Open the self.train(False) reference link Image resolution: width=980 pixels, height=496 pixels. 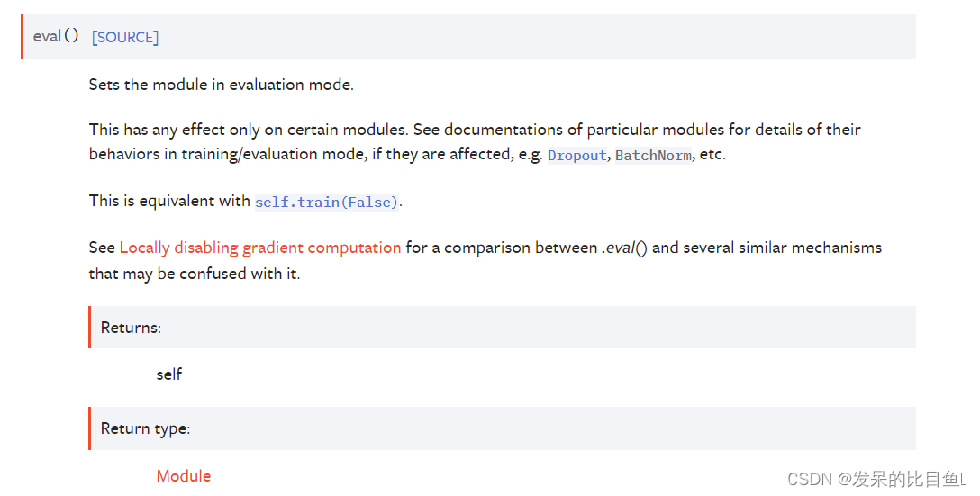pos(326,202)
